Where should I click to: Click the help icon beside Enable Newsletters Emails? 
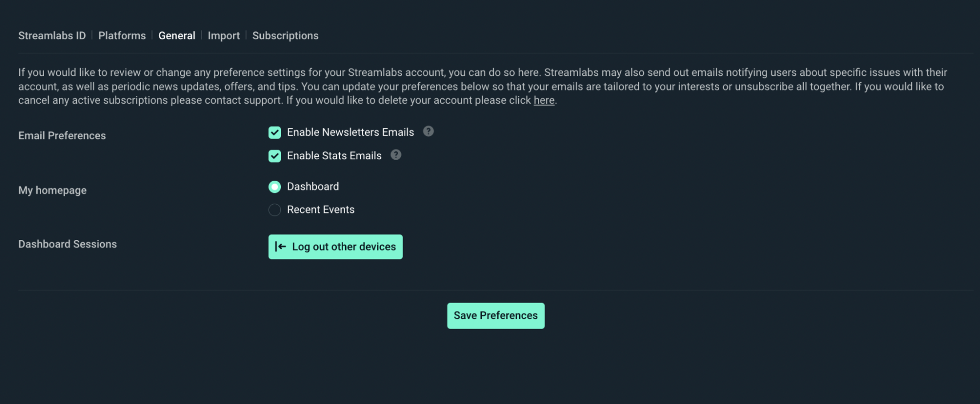[x=427, y=131]
